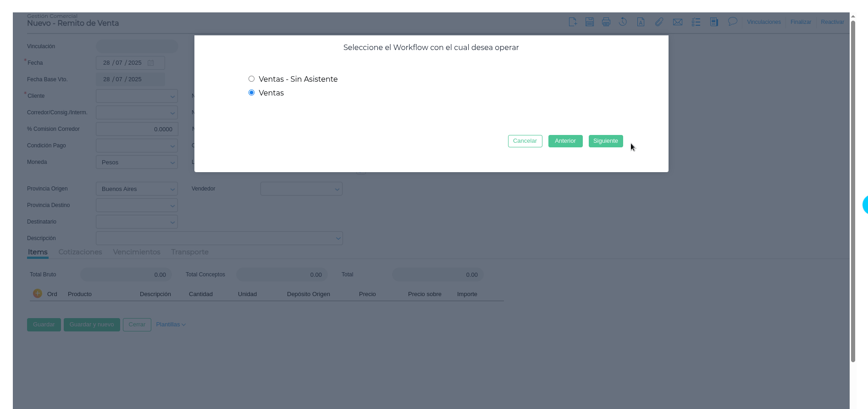Click the Cancelar button in dialog

click(x=525, y=141)
